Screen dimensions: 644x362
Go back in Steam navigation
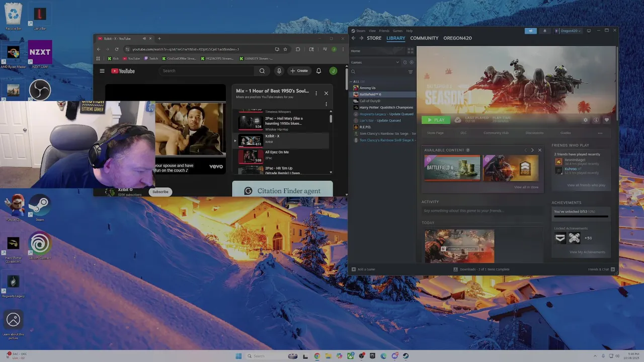[x=353, y=38]
